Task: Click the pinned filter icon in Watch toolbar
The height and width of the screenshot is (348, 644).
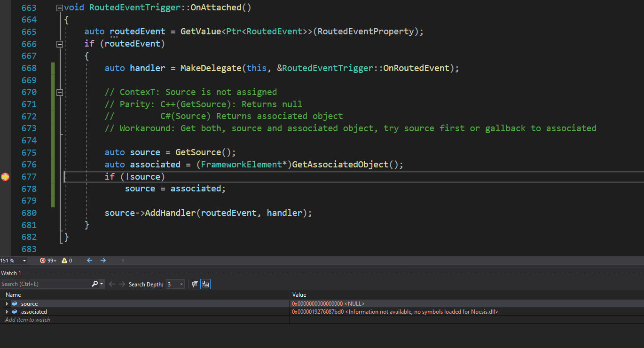Action: point(195,284)
